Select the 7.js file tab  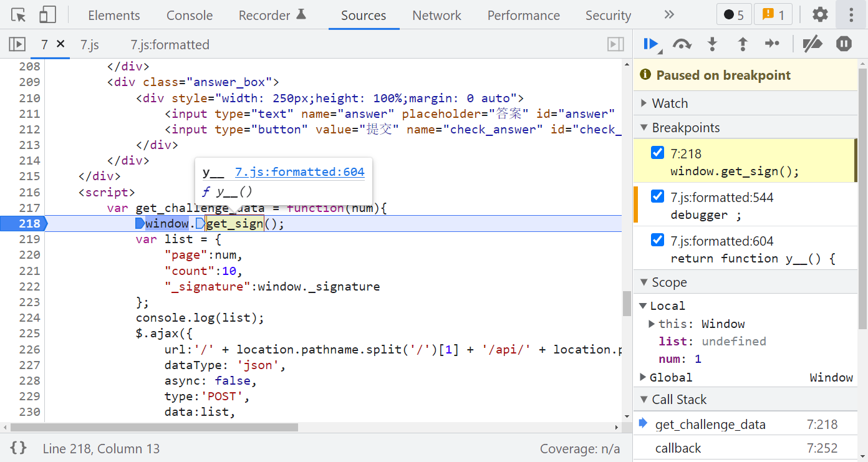click(x=90, y=45)
